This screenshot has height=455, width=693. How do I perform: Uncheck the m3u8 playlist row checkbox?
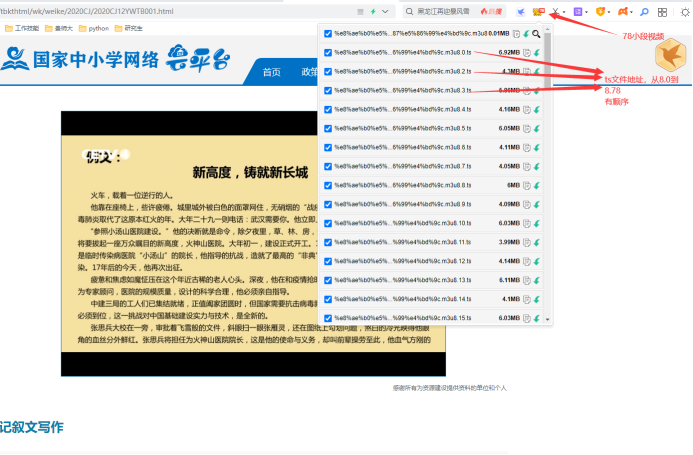(x=328, y=34)
